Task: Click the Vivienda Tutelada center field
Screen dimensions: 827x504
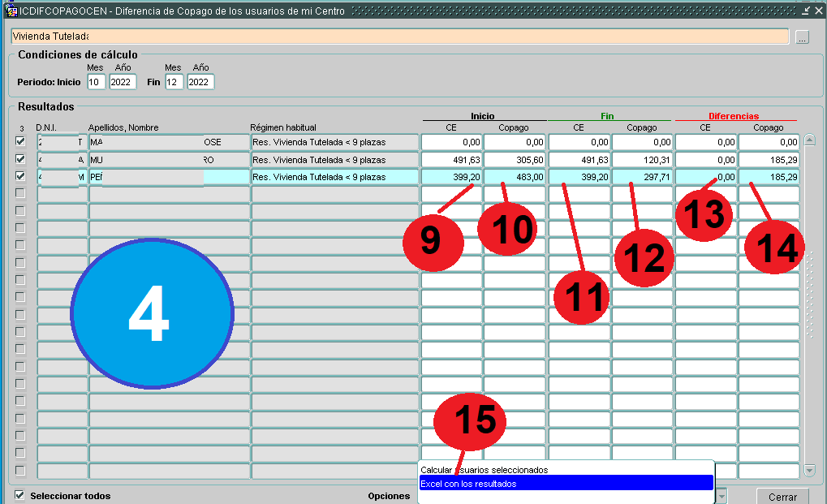Action: (399, 37)
